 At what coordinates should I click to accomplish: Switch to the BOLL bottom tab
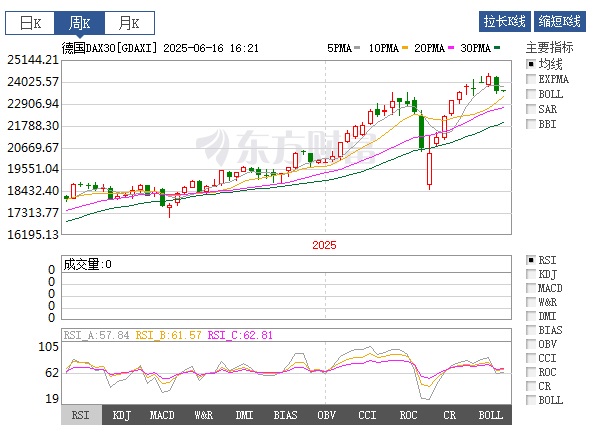tap(491, 415)
